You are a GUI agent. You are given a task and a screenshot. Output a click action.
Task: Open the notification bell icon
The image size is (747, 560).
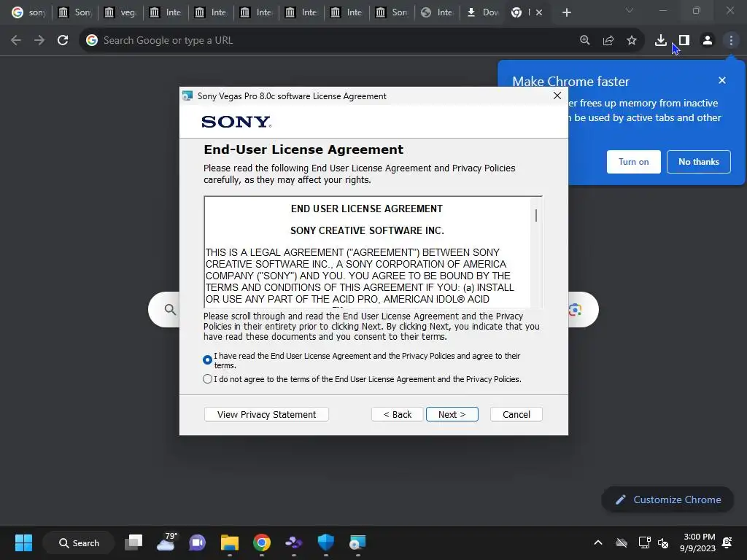pos(727,542)
